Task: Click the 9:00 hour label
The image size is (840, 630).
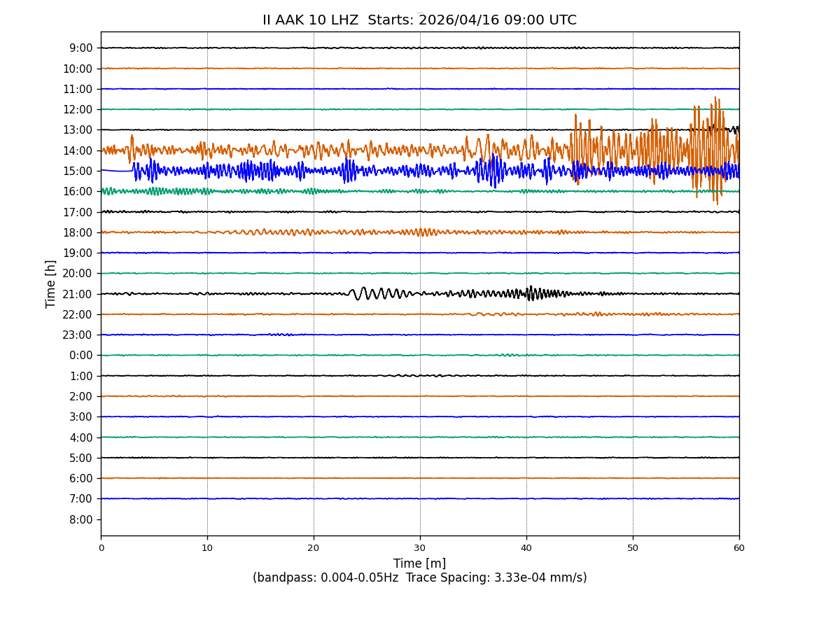Action: coord(80,48)
